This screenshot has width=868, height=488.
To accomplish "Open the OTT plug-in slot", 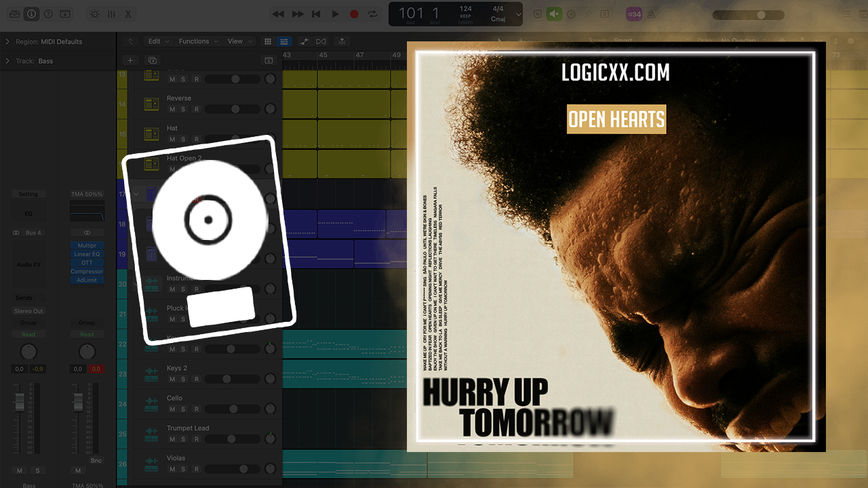I will click(87, 263).
